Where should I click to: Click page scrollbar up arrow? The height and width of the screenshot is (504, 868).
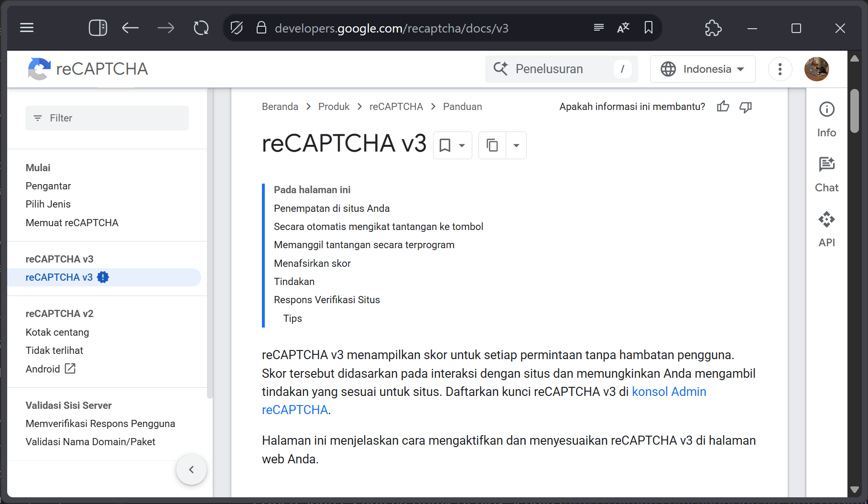click(x=855, y=58)
